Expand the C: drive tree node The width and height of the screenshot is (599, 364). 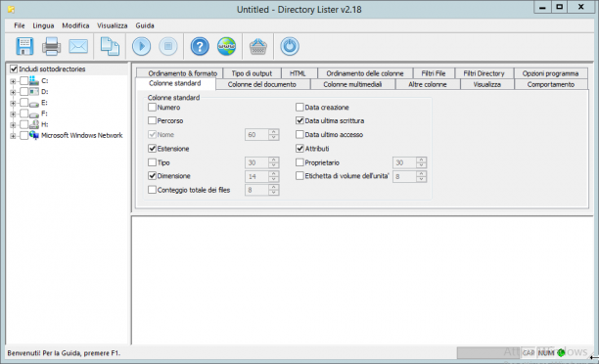(x=13, y=81)
